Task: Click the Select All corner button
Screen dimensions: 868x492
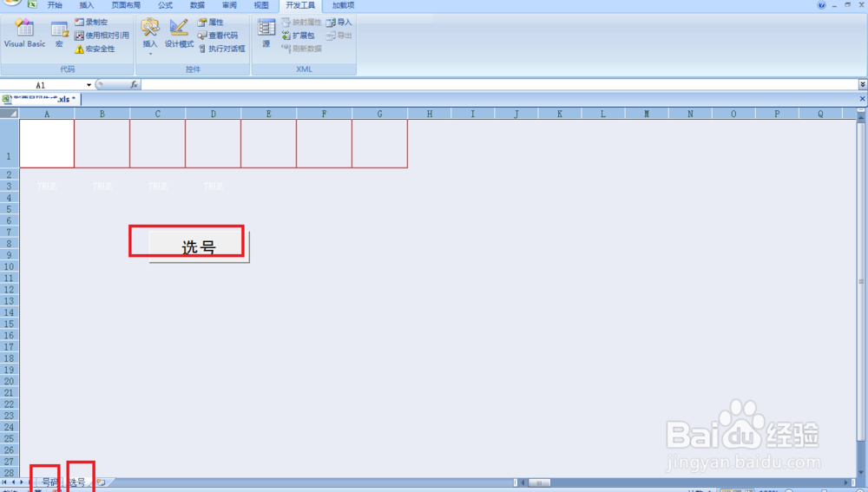Action: click(10, 114)
